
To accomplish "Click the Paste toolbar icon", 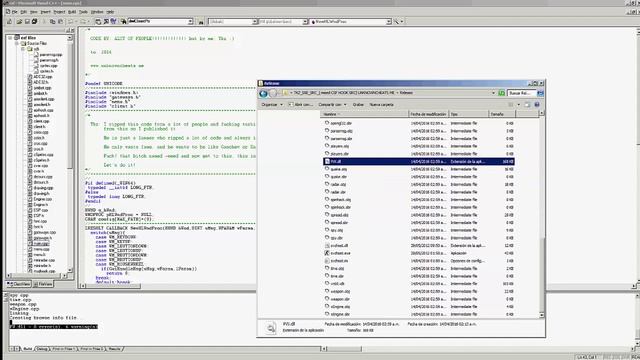I will (60, 21).
